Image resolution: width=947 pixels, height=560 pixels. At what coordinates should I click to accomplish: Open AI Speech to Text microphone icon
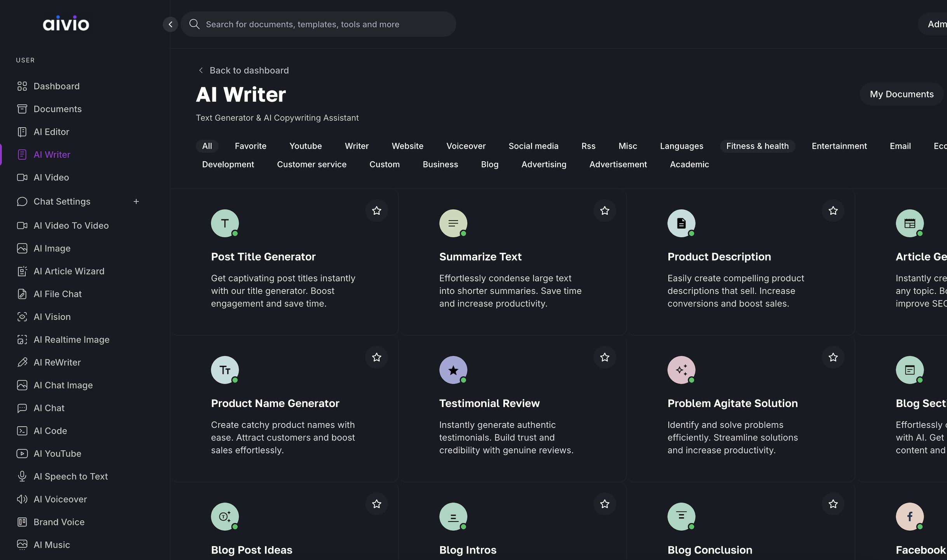(22, 476)
